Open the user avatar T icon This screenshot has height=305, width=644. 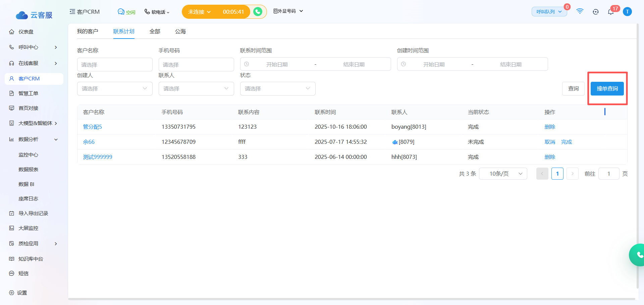627,12
